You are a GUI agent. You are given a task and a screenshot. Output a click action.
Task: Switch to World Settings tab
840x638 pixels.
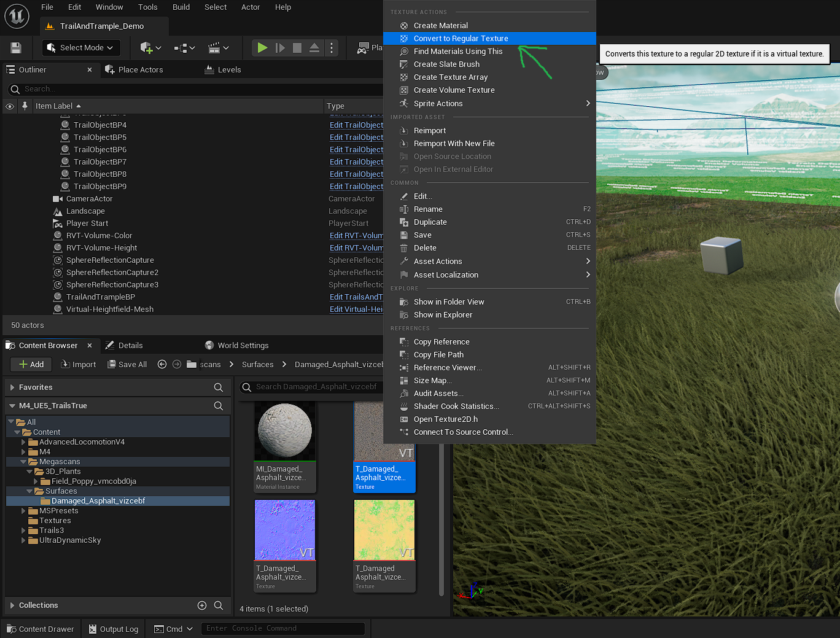[236, 345]
